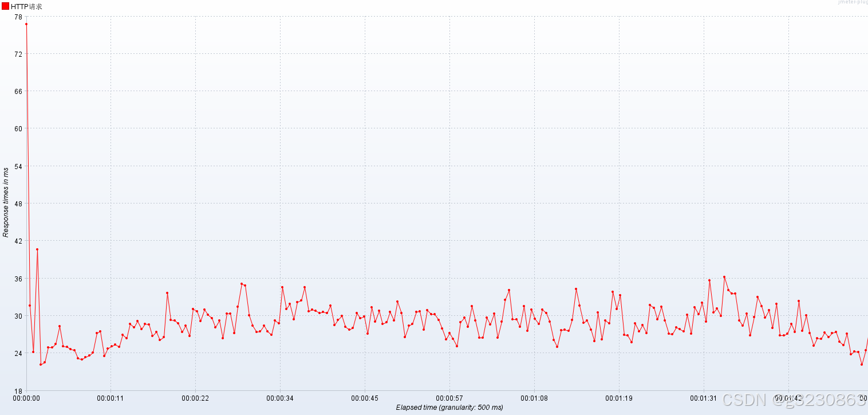Click the y-axis value 60

(x=18, y=128)
